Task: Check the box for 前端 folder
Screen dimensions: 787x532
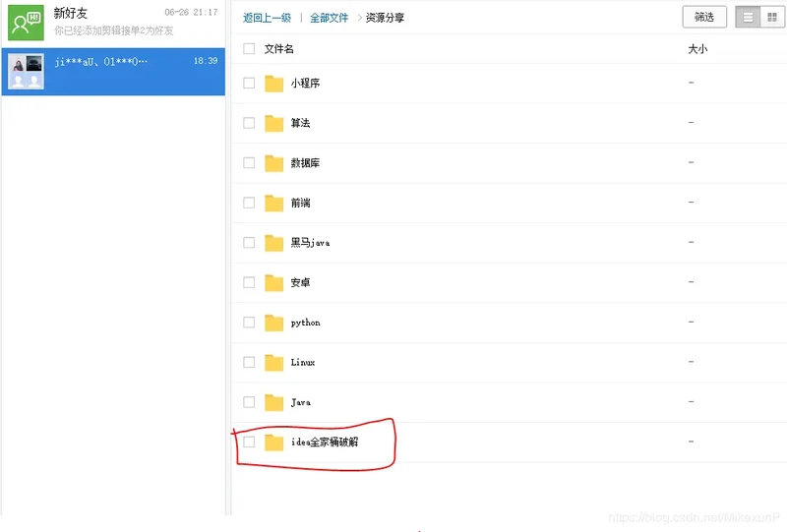Action: (249, 203)
